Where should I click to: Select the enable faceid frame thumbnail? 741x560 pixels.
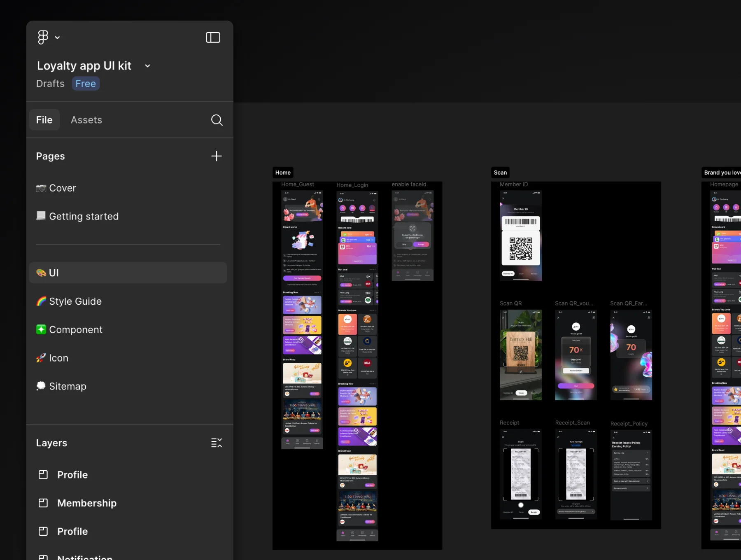[x=412, y=236]
